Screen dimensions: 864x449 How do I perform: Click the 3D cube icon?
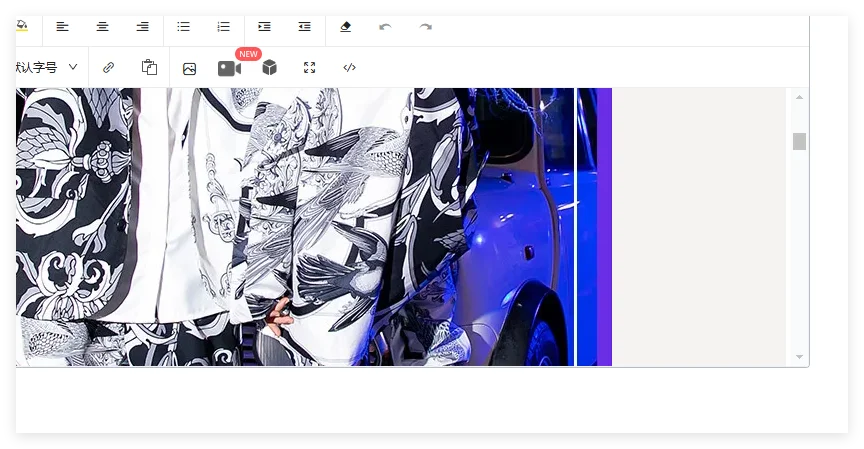[x=269, y=67]
